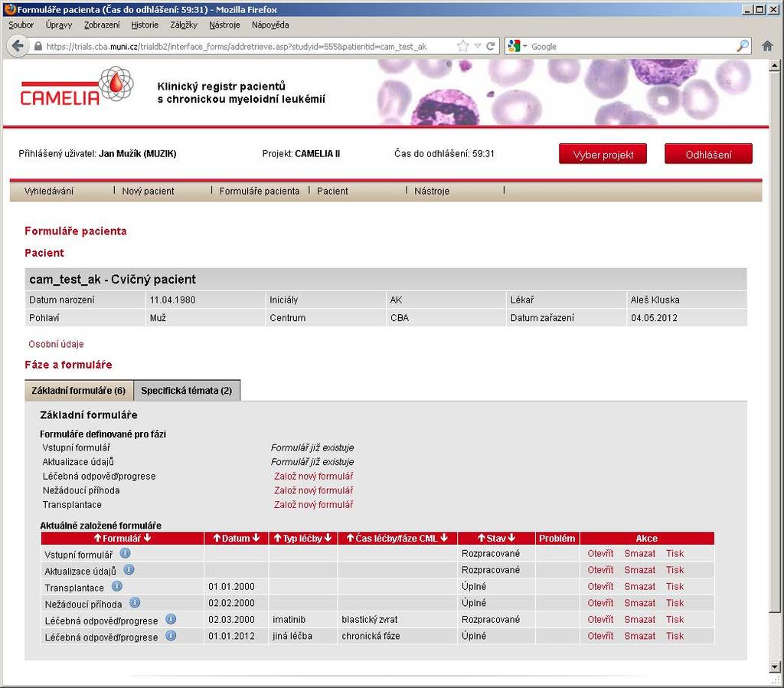The height and width of the screenshot is (688, 784).
Task: Open the Úpravy menu
Action: 58,25
